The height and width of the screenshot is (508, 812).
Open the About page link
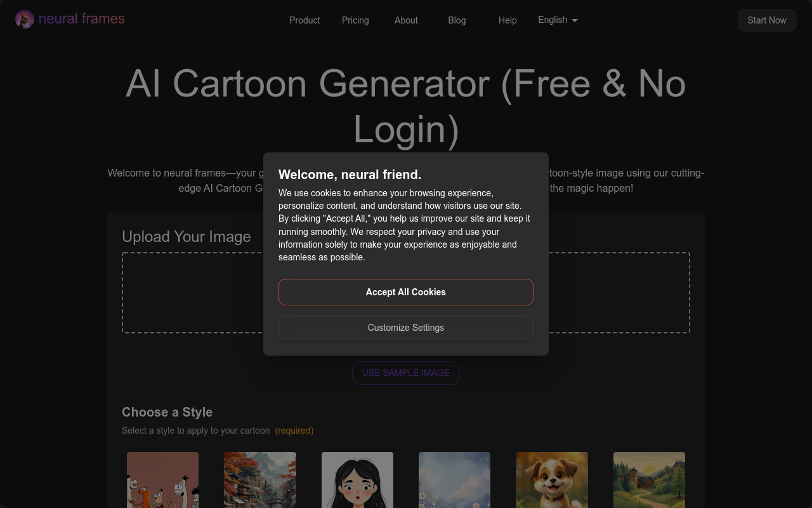coord(406,20)
